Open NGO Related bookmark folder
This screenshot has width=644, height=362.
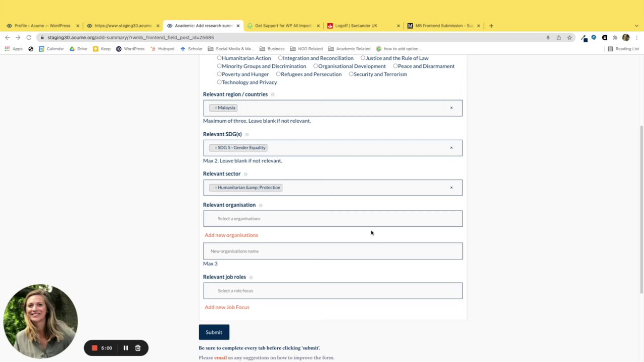coord(306,49)
